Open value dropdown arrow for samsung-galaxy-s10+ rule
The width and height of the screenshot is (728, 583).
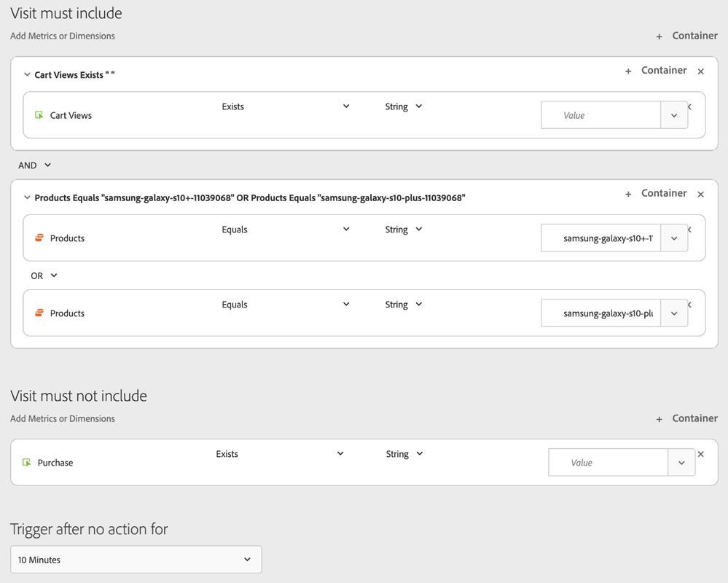click(x=674, y=238)
